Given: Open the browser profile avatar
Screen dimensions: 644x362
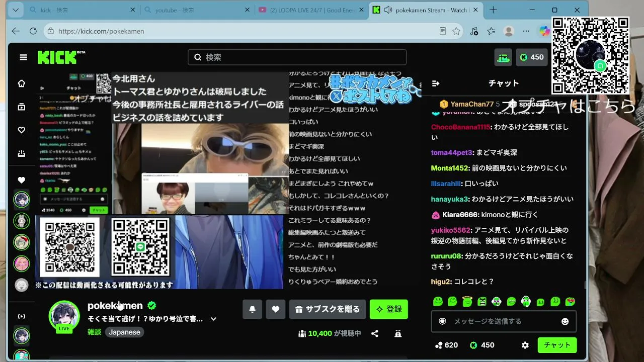Looking at the screenshot, I should point(509,31).
